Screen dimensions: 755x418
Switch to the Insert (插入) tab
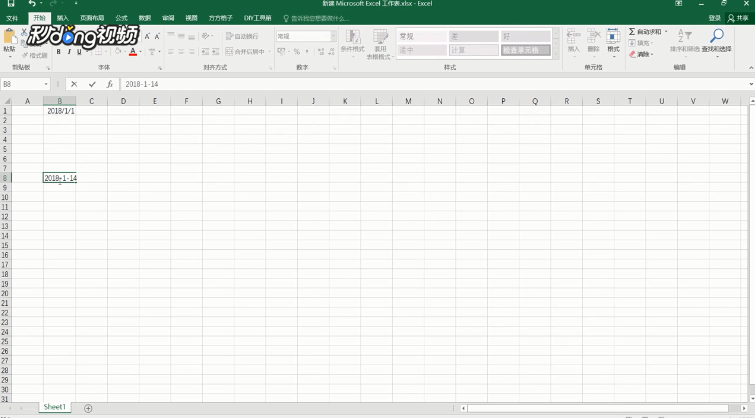(x=63, y=18)
